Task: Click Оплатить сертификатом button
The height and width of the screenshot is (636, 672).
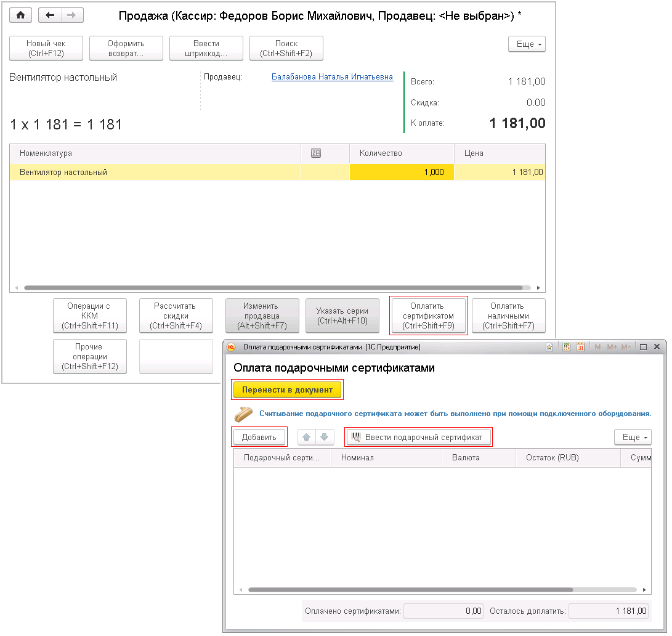Action: 428,316
